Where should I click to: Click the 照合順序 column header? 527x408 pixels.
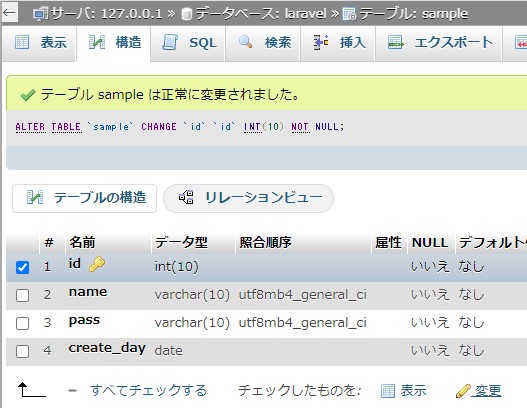(x=266, y=242)
